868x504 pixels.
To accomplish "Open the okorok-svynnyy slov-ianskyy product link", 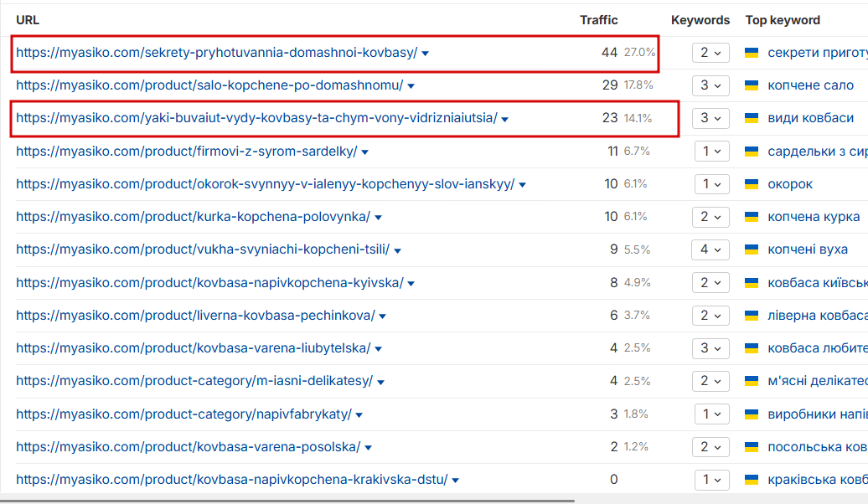I will (x=265, y=183).
